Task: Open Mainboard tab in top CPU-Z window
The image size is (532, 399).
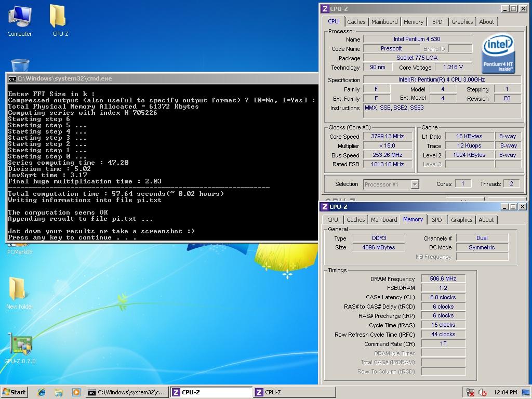Action: coord(384,22)
